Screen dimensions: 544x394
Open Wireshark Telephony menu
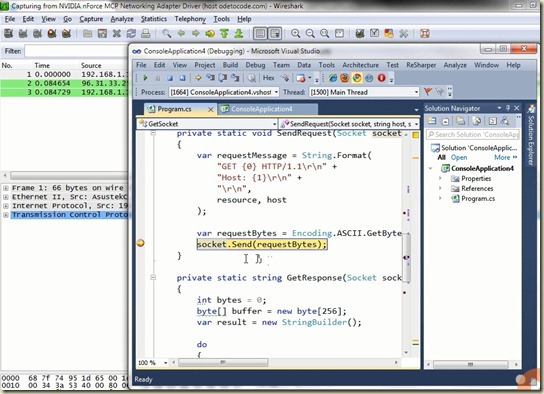click(x=190, y=19)
